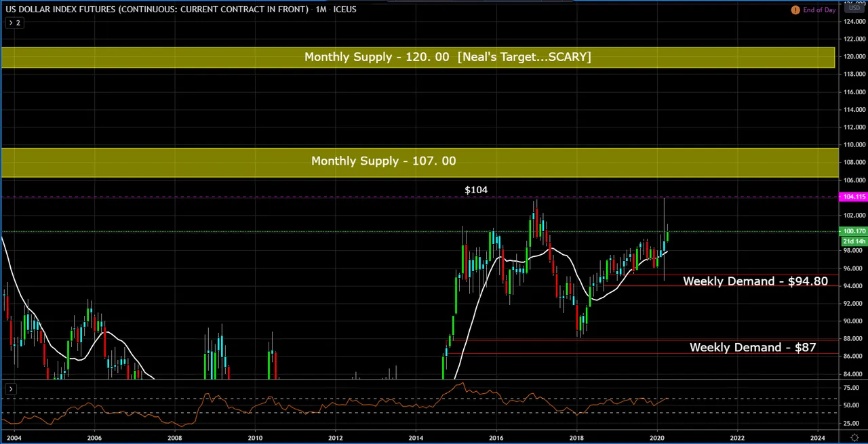Click the 1M interval in the chart legend
Viewport: 868px width, 444px height.
321,9
